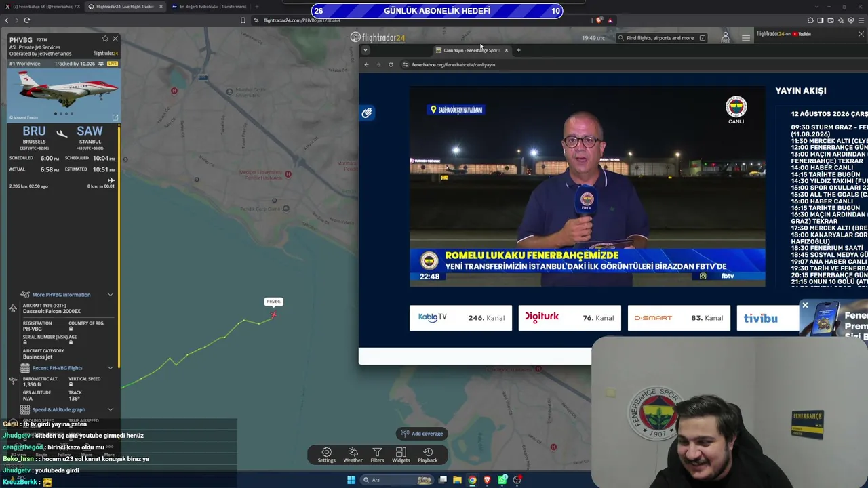Expand the More PHVBG information section
The width and height of the screenshot is (868, 488).
point(66,295)
